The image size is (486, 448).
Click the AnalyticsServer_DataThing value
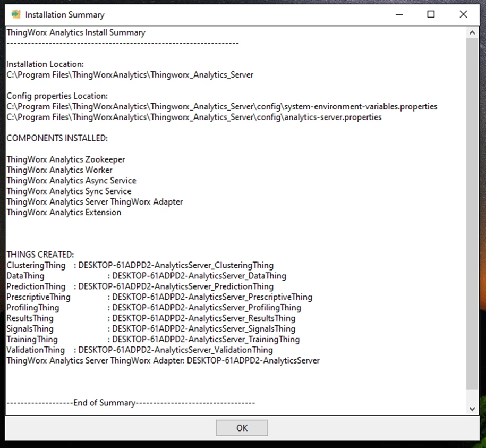click(199, 276)
